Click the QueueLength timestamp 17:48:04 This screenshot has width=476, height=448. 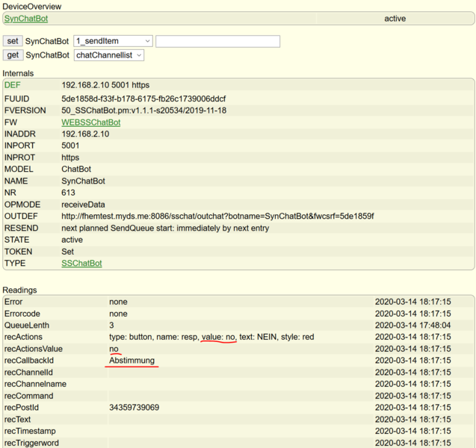click(412, 326)
